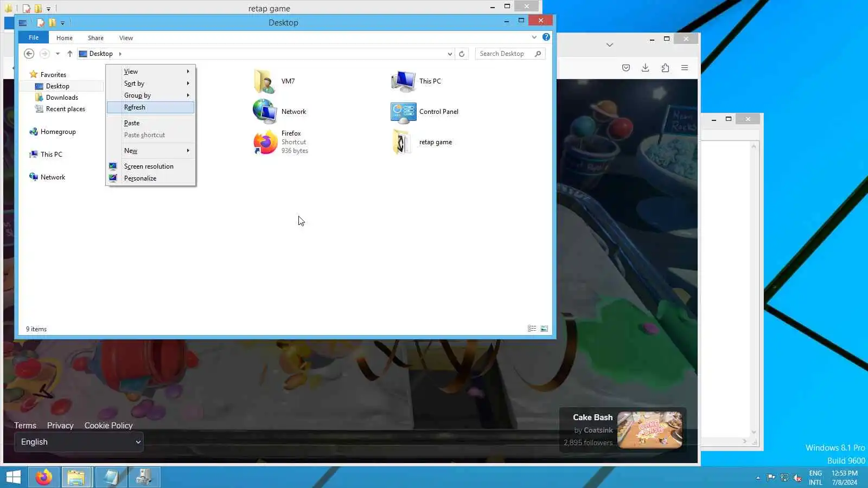Switch to large icons view in status bar

(x=544, y=329)
